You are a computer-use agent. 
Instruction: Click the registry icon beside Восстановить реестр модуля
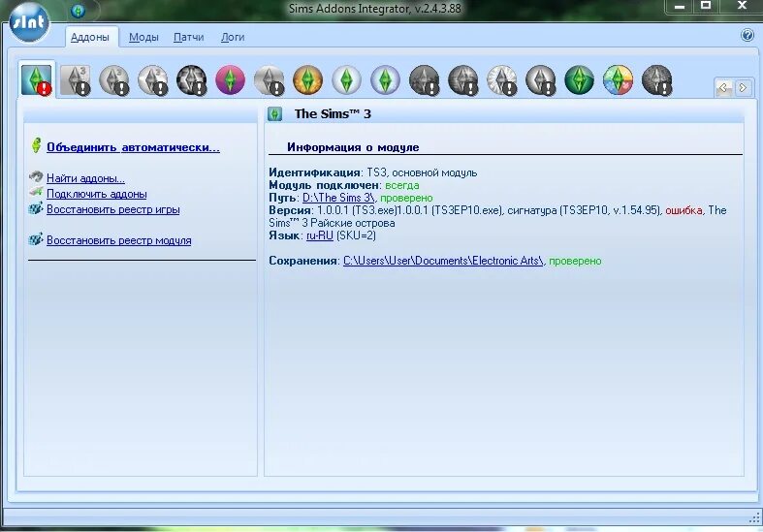click(x=36, y=239)
